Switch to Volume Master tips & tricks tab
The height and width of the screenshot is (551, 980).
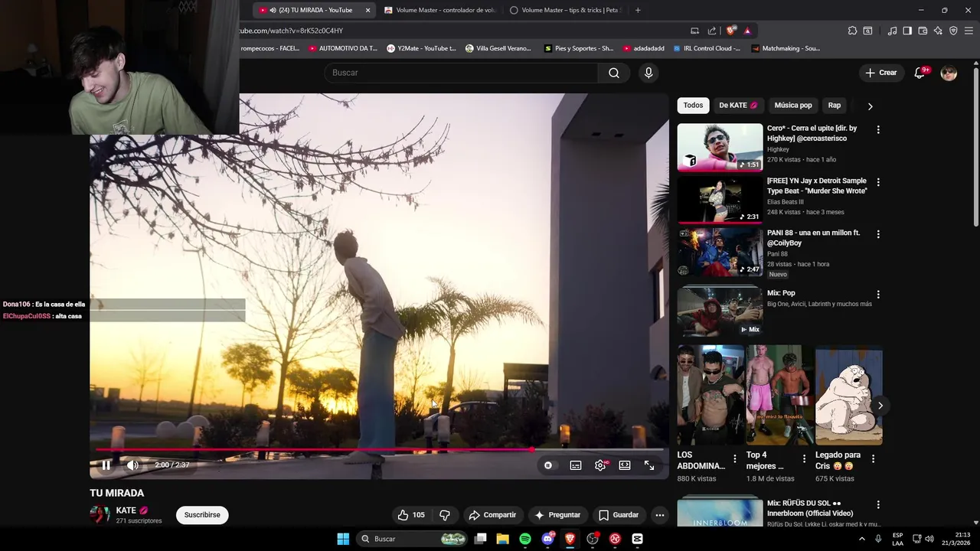pos(565,10)
